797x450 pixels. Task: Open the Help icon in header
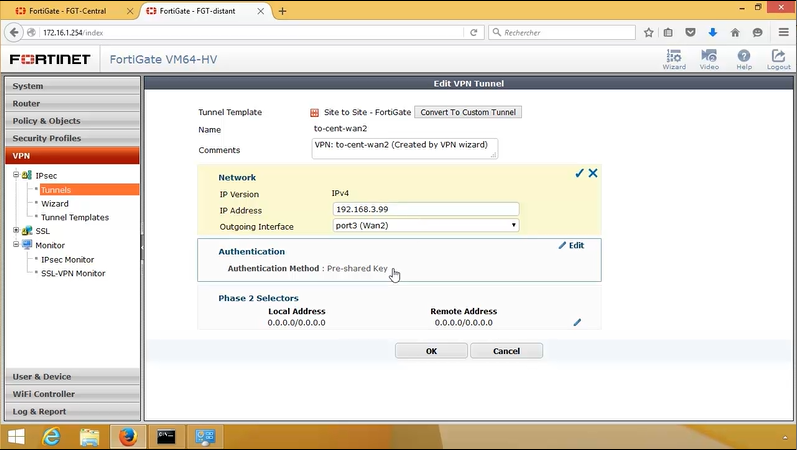click(x=744, y=58)
